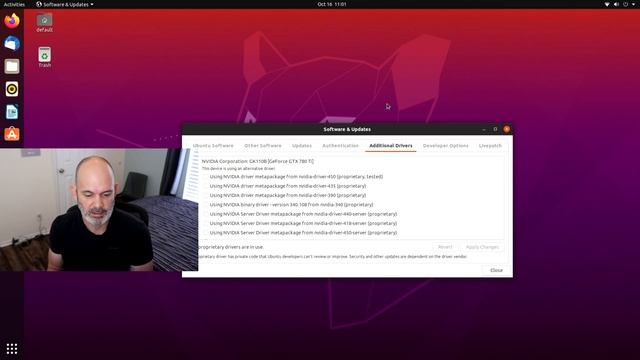The width and height of the screenshot is (640, 360).
Task: Show Applications grid at dock bottom
Action: pos(12,349)
